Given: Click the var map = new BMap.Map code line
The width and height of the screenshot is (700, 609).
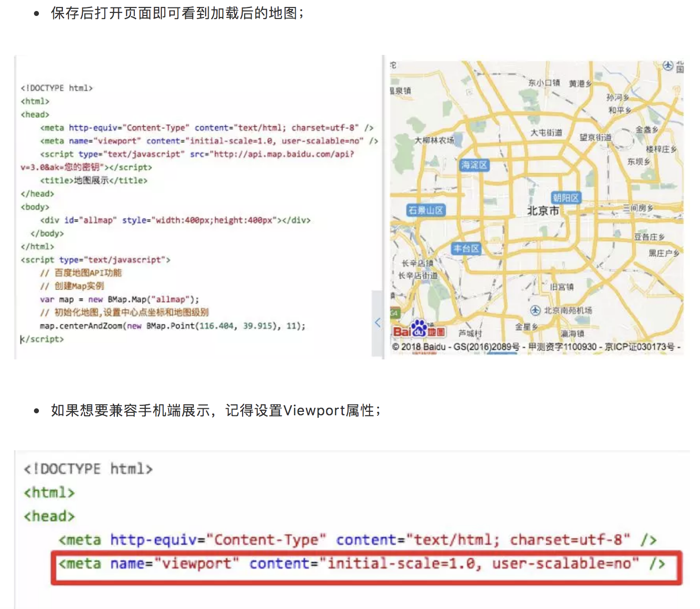Looking at the screenshot, I should (x=119, y=300).
